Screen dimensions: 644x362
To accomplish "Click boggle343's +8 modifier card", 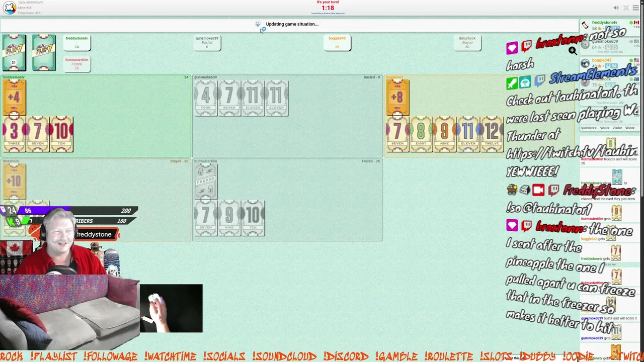I will [x=397, y=98].
